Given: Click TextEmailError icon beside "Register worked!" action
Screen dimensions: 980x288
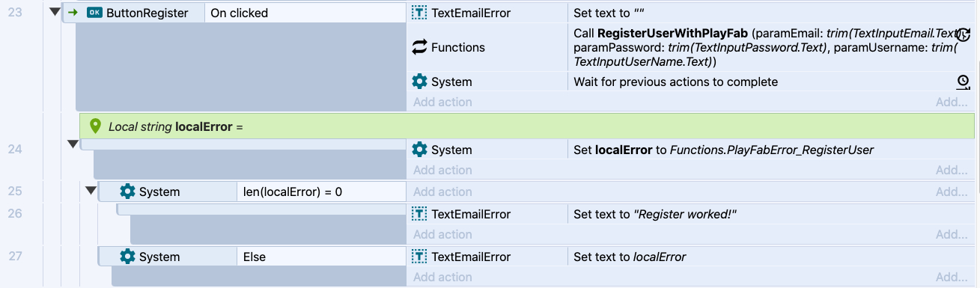Looking at the screenshot, I should [420, 214].
